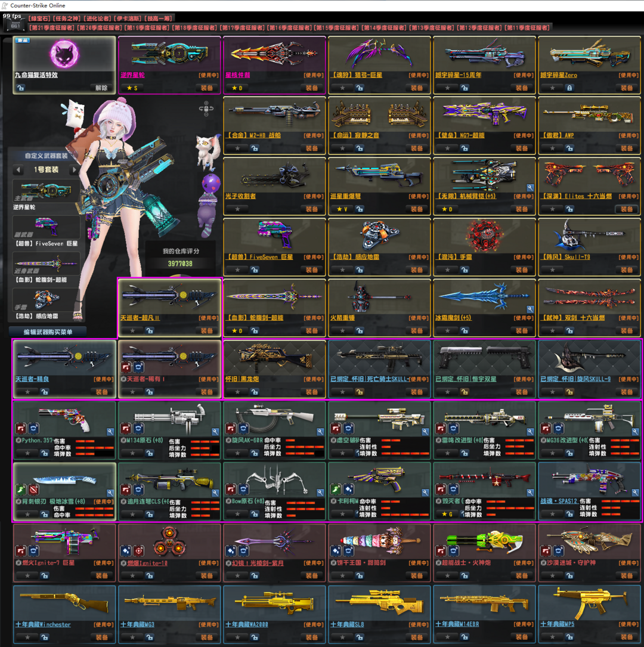Open the [第21季度征服者] title tag
This screenshot has height=647, width=644.
51,27
